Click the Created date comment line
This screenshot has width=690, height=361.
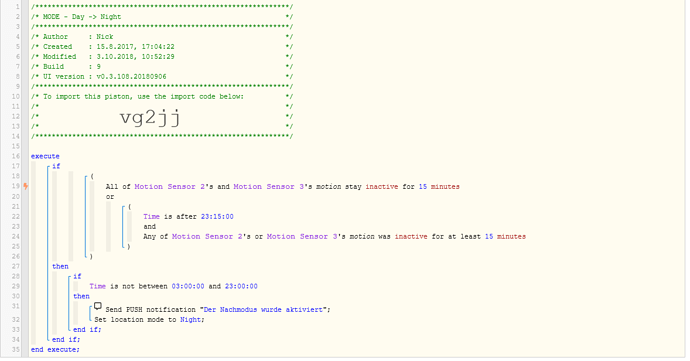tap(162, 47)
